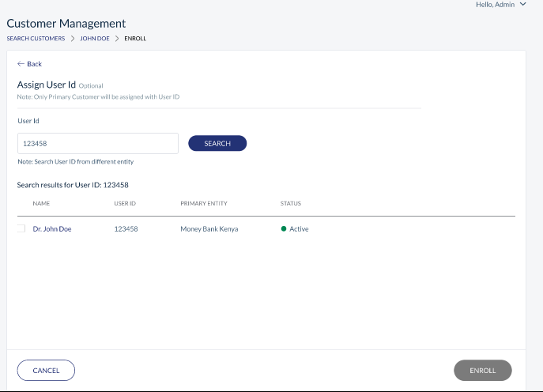Screen dimensions: 543x392
Task: Open the Hello, Admin dropdown chevron
Action: point(523,4)
